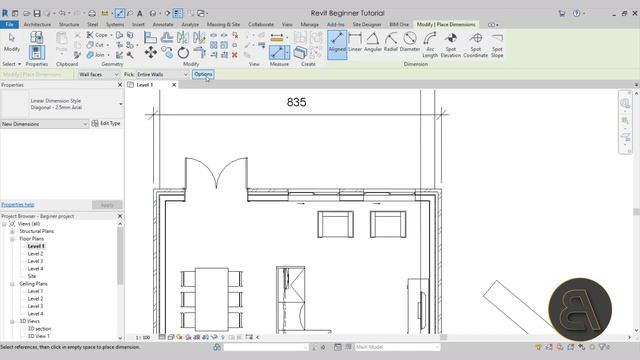Toggle the Properties palette button in ribbon

[37, 52]
